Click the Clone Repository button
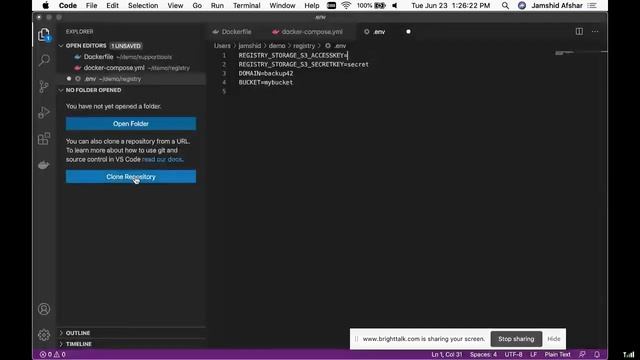The image size is (640, 360). [131, 177]
